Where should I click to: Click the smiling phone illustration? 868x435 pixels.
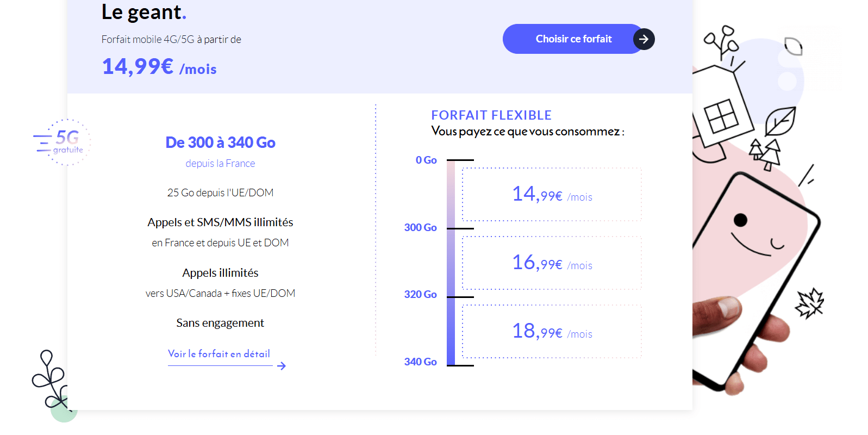755,277
